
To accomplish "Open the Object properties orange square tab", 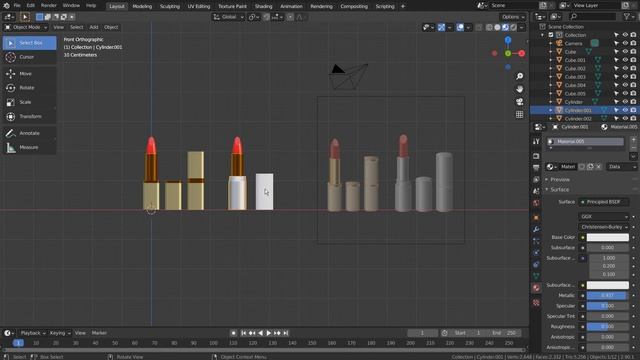I will [x=536, y=218].
